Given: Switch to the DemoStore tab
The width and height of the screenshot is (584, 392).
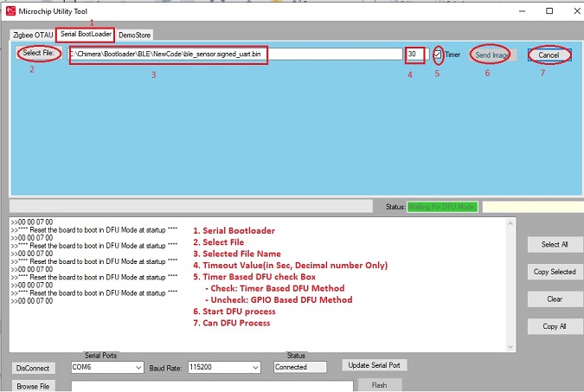Looking at the screenshot, I should pos(134,35).
